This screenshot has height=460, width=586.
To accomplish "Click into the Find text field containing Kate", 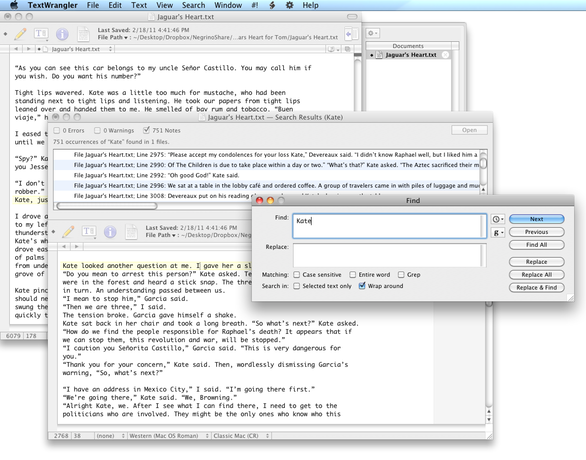I will [389, 226].
